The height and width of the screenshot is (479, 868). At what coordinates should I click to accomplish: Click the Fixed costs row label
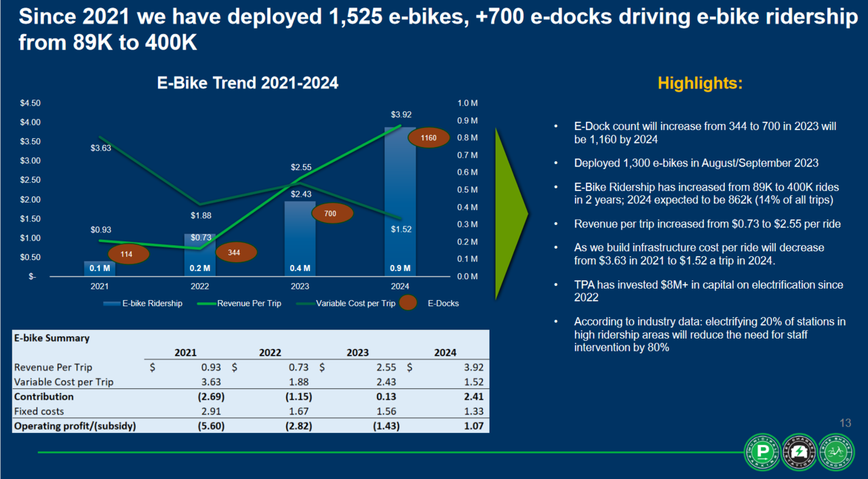39,411
